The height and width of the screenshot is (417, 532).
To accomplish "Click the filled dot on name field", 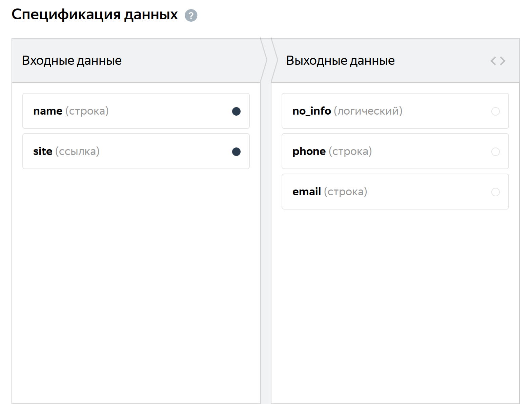I will [236, 111].
